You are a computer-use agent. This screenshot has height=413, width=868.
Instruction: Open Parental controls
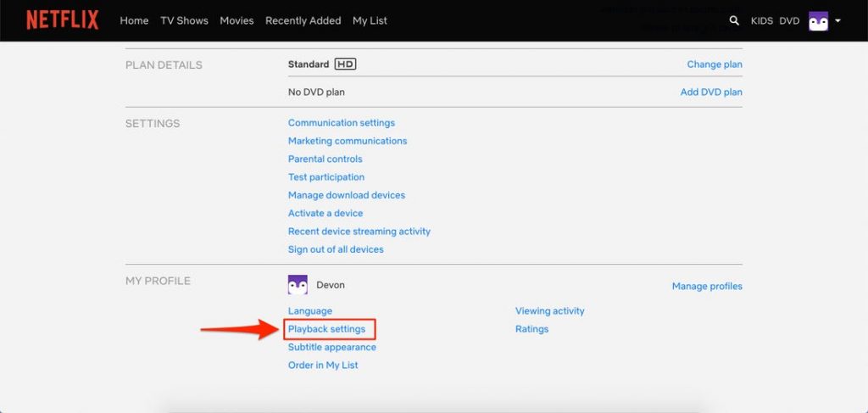click(x=325, y=159)
